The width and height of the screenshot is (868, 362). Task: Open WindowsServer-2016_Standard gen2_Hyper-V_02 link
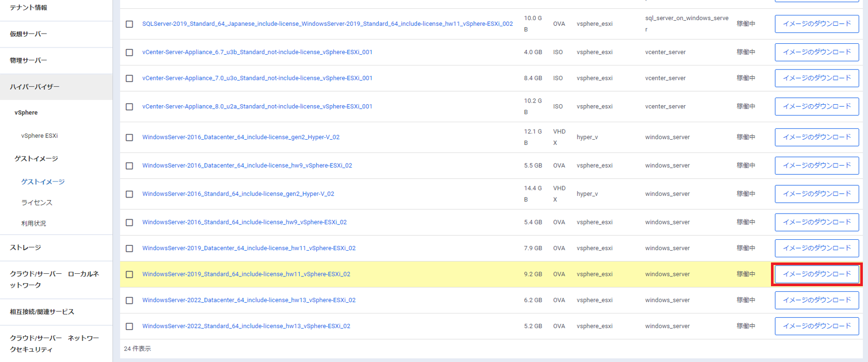[x=238, y=194]
